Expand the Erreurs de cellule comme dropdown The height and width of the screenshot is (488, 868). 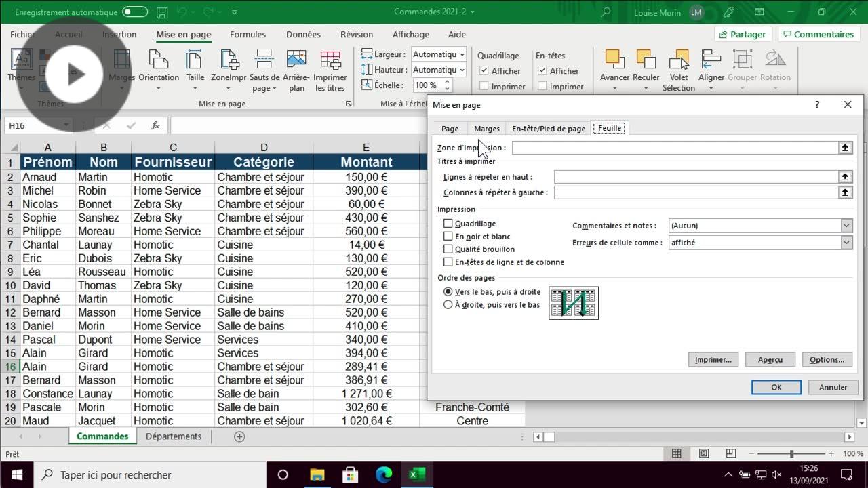click(846, 242)
